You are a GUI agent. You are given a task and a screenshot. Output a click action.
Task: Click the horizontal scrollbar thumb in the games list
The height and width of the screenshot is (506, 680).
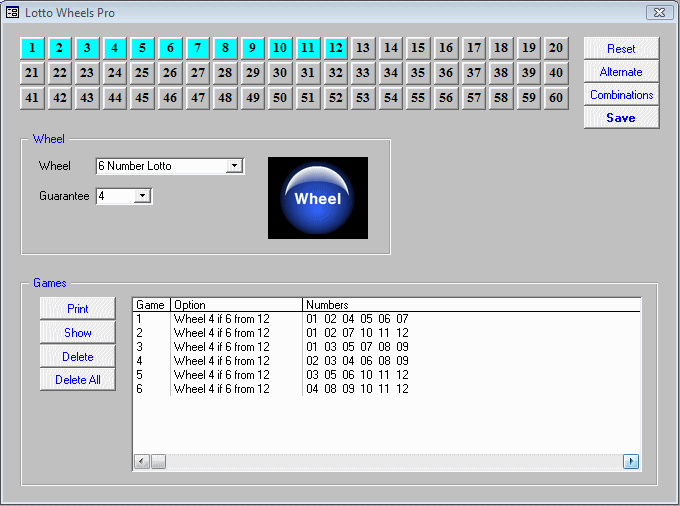coord(158,461)
